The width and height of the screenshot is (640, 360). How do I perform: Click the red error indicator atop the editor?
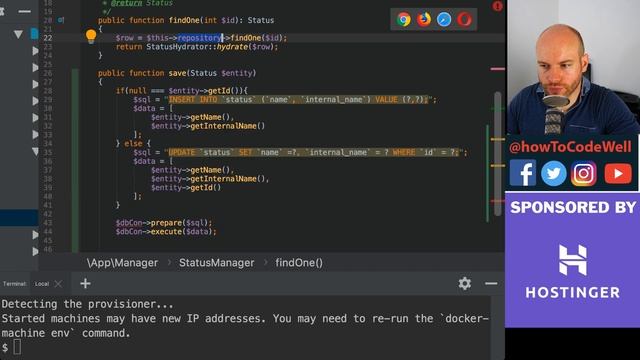[497, 6]
